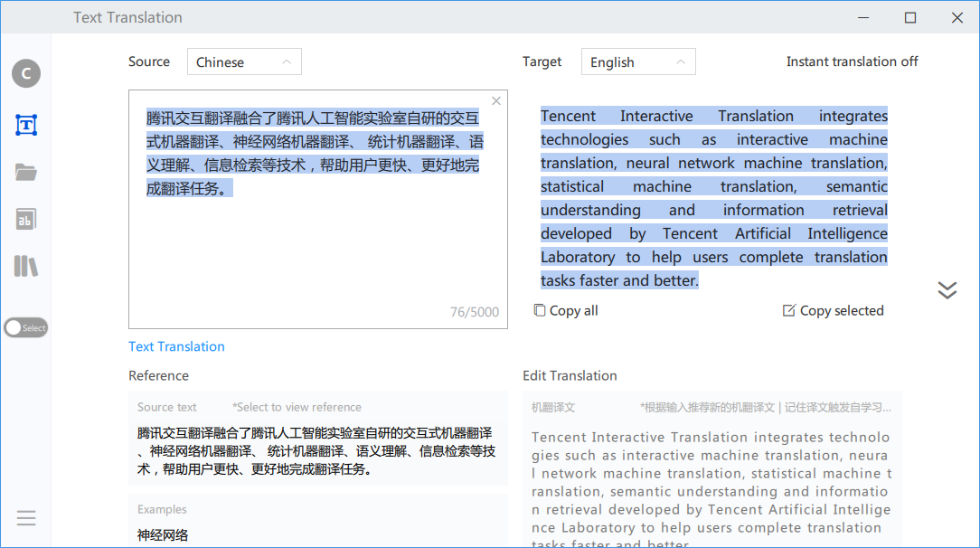Switch to the Text Translation tab
980x548 pixels.
coord(176,347)
